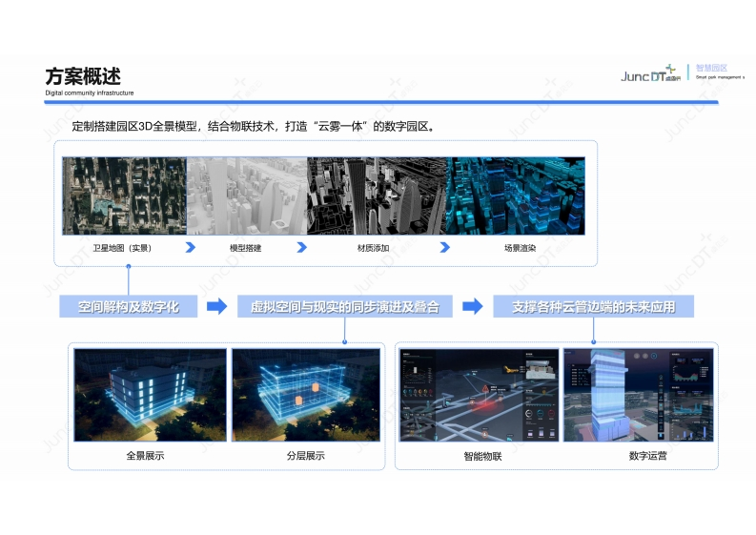Click the Digital community infrastructure subtitle
756x535 pixels.
coord(90,93)
